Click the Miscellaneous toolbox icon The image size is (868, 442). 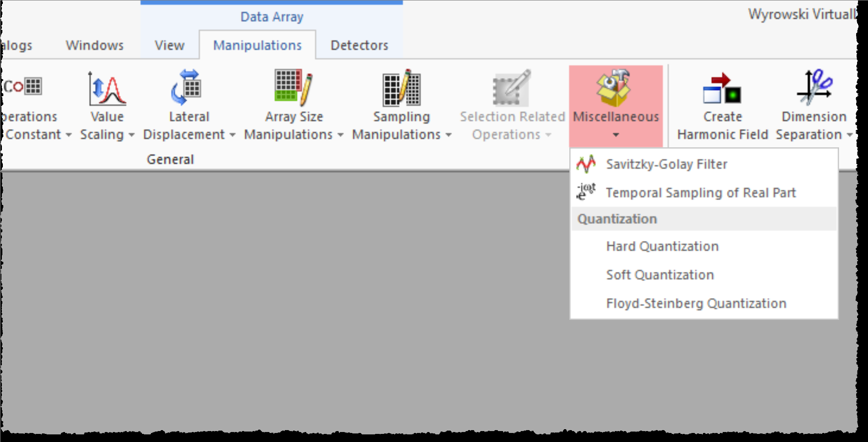click(614, 87)
